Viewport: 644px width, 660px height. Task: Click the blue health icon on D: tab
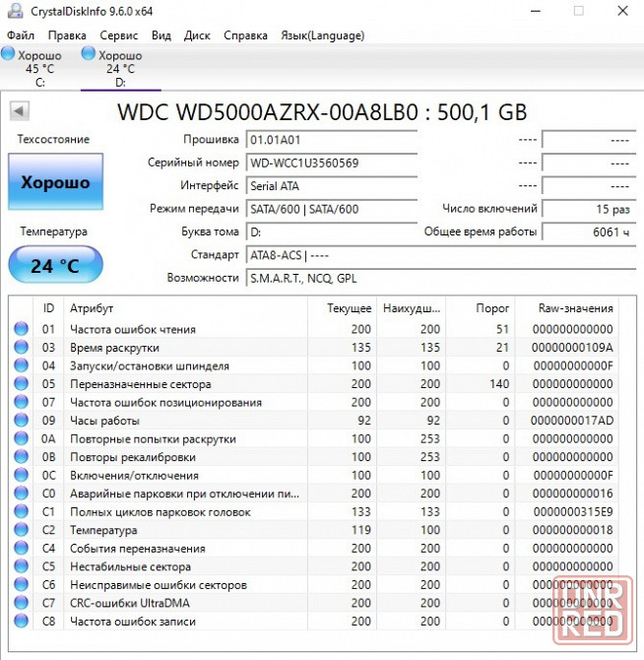(89, 54)
